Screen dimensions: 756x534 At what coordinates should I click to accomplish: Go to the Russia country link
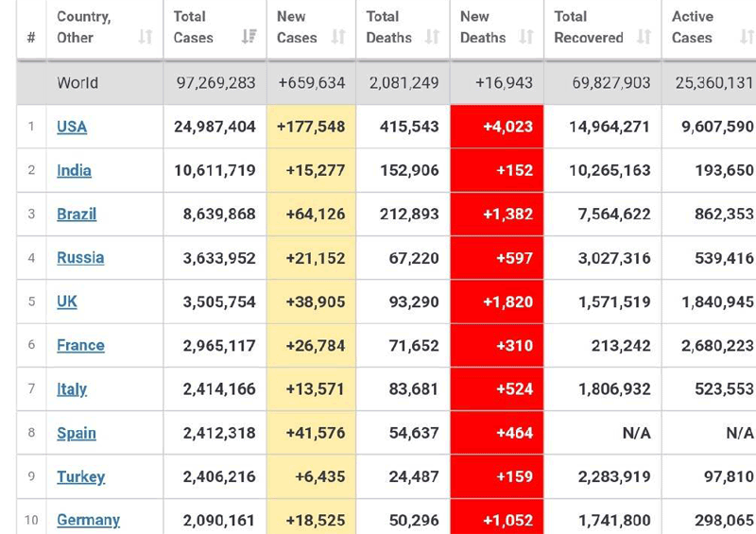pyautogui.click(x=80, y=257)
